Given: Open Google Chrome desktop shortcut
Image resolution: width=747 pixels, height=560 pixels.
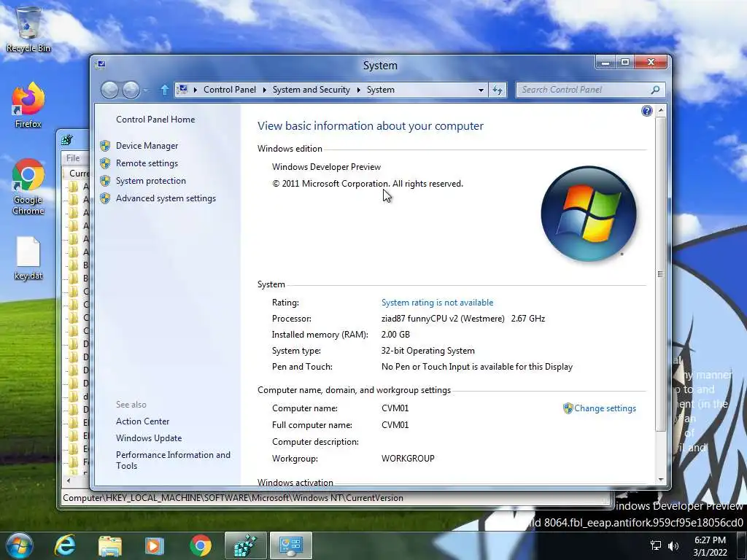Looking at the screenshot, I should 28,187.
